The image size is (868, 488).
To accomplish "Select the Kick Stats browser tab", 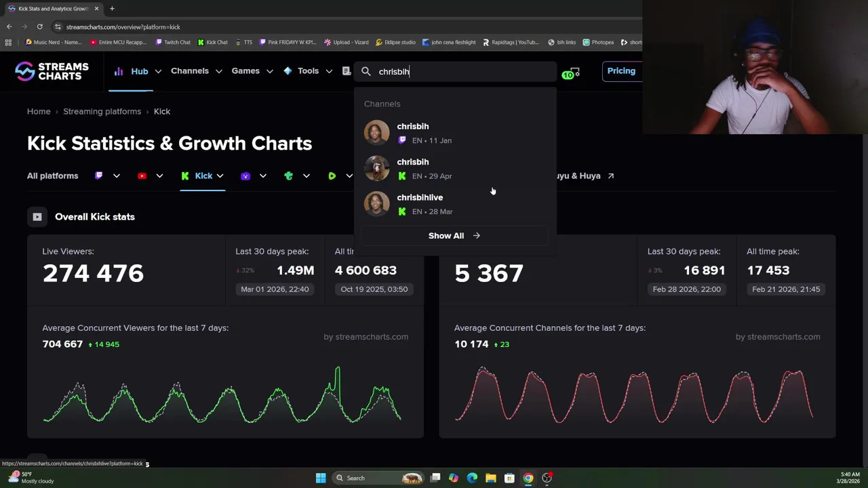I will tap(53, 8).
